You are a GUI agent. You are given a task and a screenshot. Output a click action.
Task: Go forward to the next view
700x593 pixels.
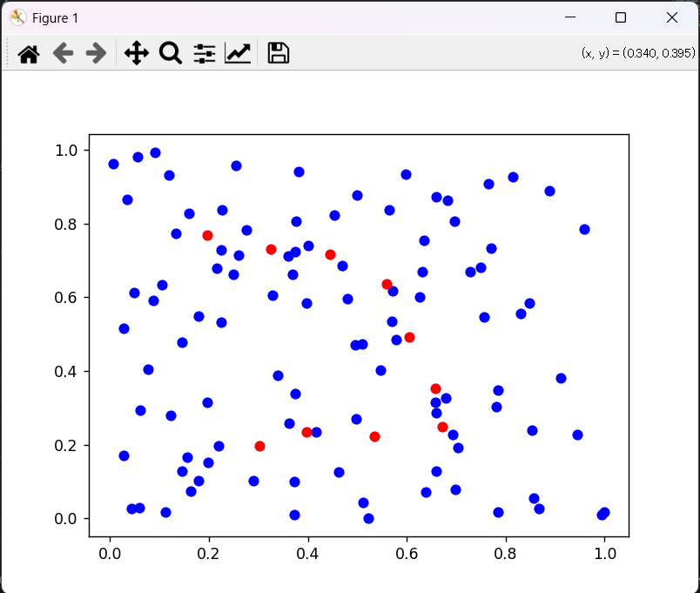pos(96,54)
